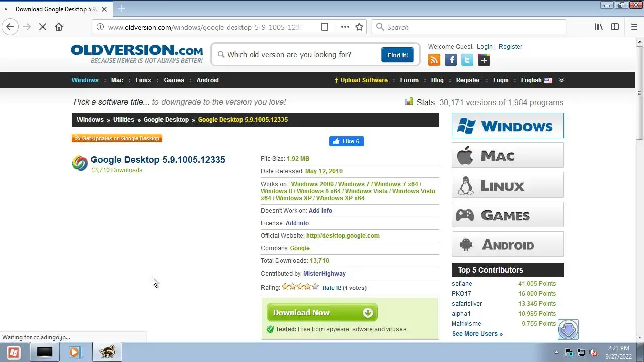Click the network tray icon
Image resolution: width=644 pixels, height=362 pixels.
click(x=581, y=353)
